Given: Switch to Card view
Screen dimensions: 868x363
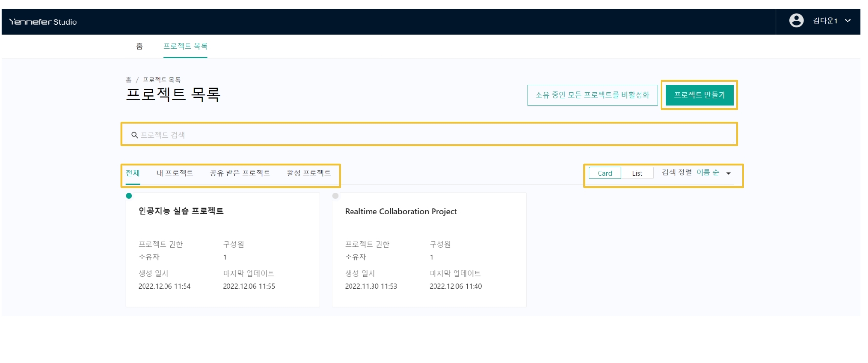Looking at the screenshot, I should pyautogui.click(x=604, y=173).
